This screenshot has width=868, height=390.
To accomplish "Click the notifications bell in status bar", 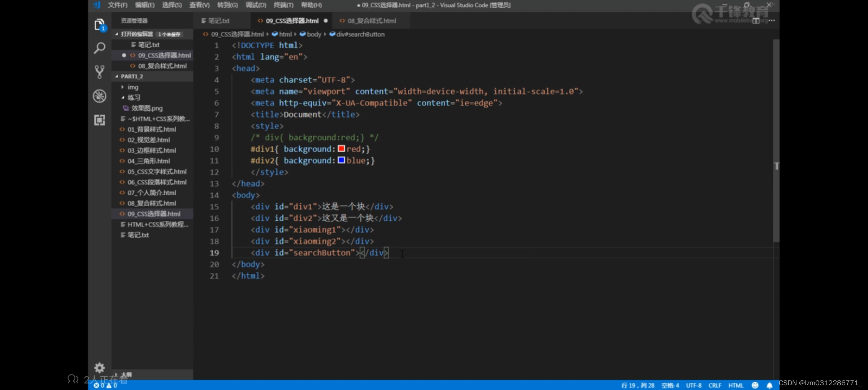I will click(769, 385).
